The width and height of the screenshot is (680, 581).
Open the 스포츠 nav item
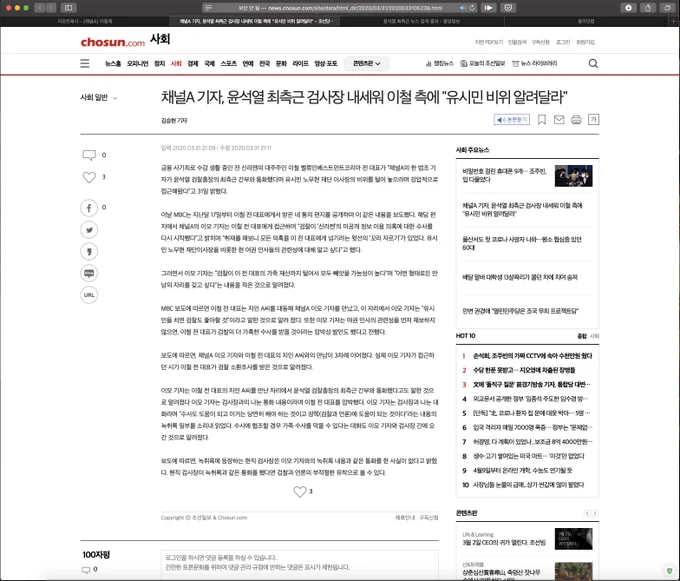click(229, 64)
